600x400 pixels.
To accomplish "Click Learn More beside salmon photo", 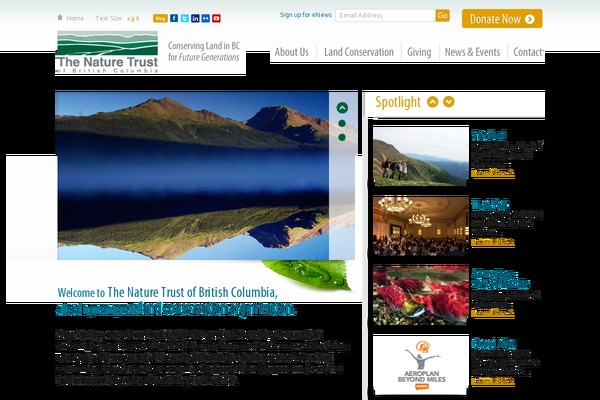I will (493, 312).
